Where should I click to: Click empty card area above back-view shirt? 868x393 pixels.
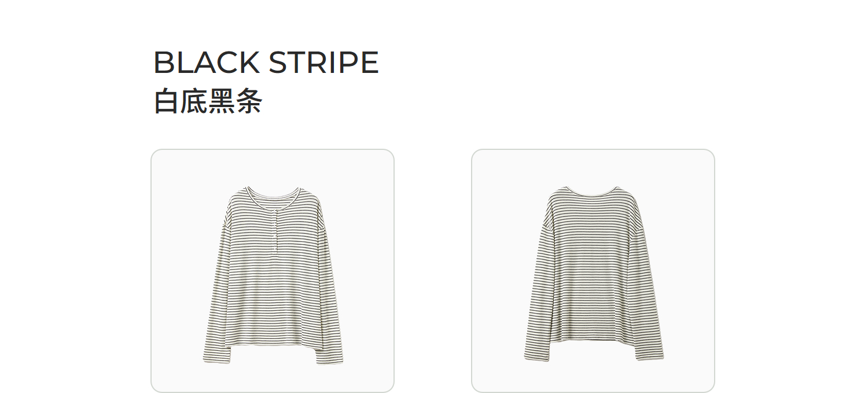click(593, 167)
